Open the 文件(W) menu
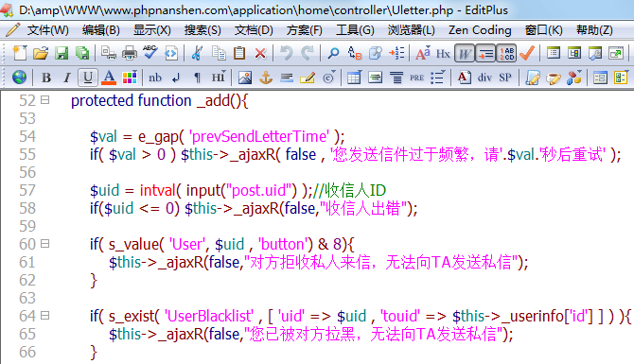The height and width of the screenshot is (364, 634). pyautogui.click(x=47, y=30)
